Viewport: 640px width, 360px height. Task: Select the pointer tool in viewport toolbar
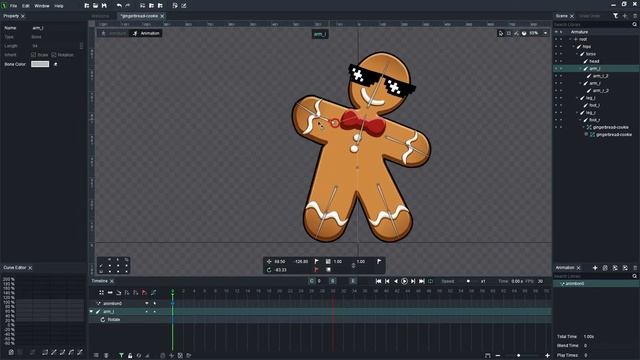[501, 33]
